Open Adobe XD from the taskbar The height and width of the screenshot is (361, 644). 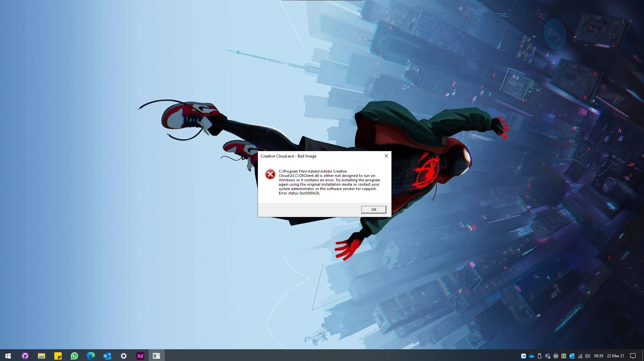(x=140, y=356)
